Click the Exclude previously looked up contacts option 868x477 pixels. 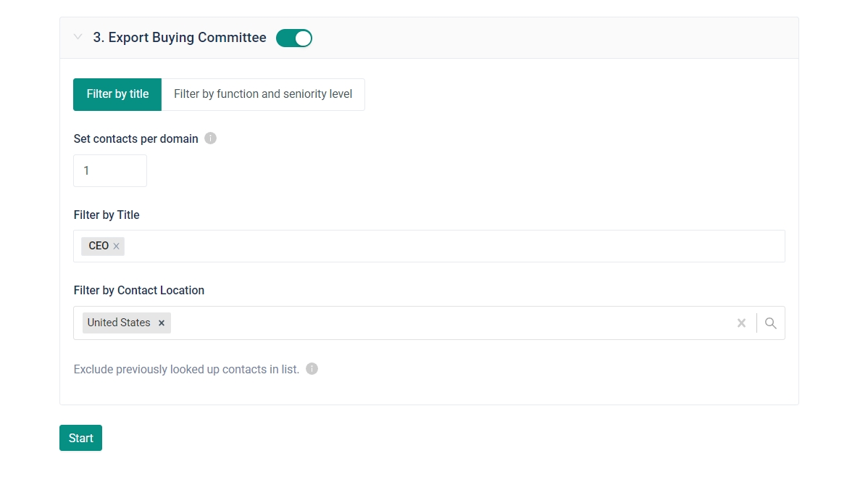pyautogui.click(x=186, y=370)
